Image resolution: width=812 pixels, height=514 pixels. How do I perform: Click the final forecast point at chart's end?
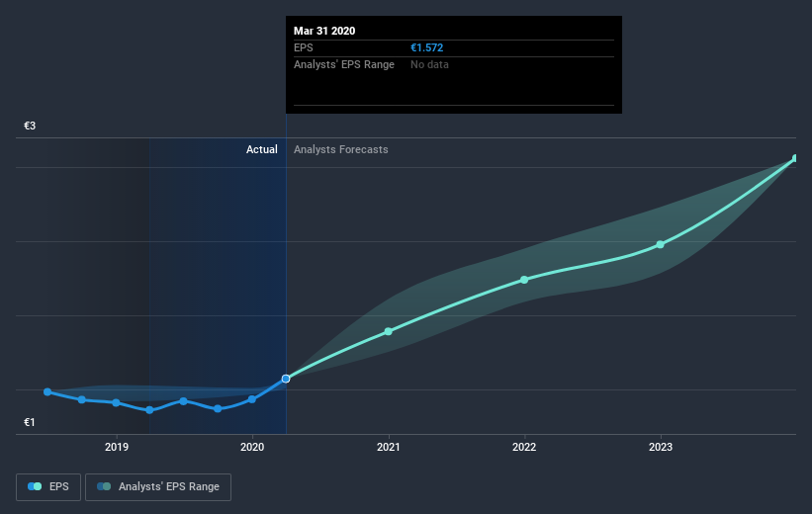795,158
